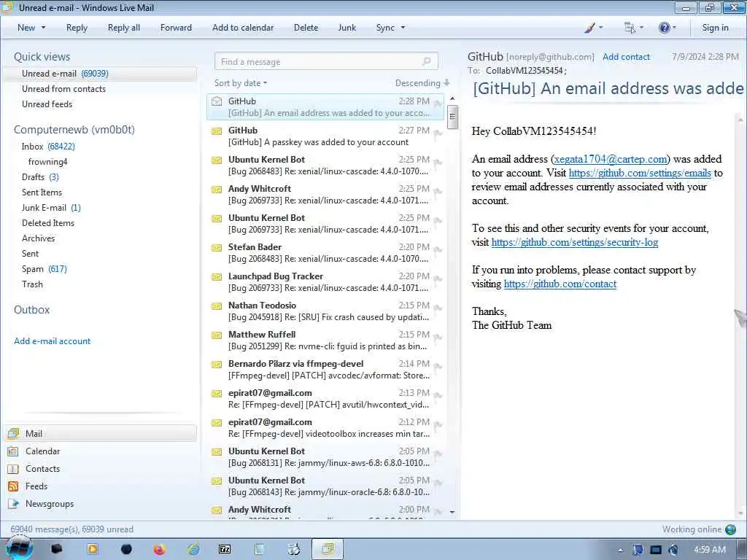
Task: Click Delete in the toolbar
Action: pyautogui.click(x=306, y=28)
